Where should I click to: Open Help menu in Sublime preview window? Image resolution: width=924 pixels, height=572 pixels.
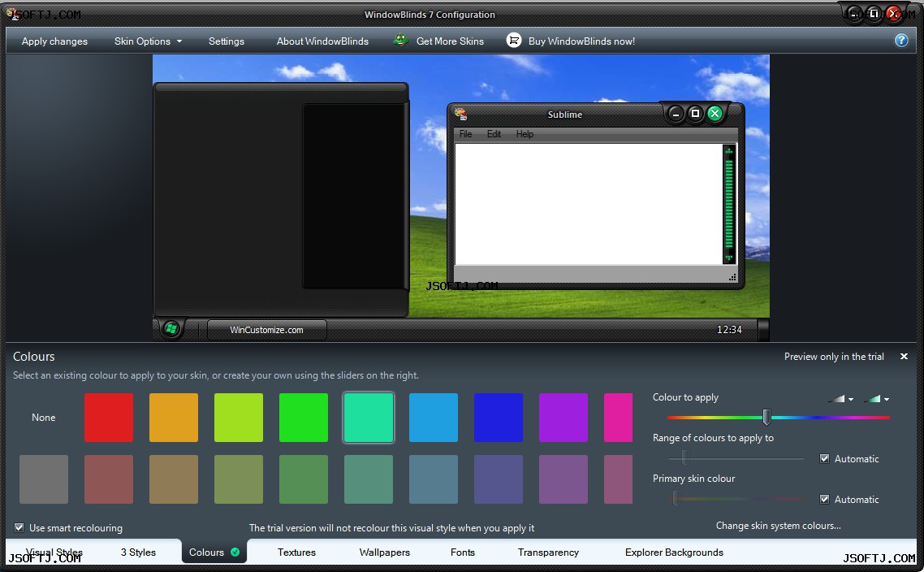pyautogui.click(x=525, y=134)
